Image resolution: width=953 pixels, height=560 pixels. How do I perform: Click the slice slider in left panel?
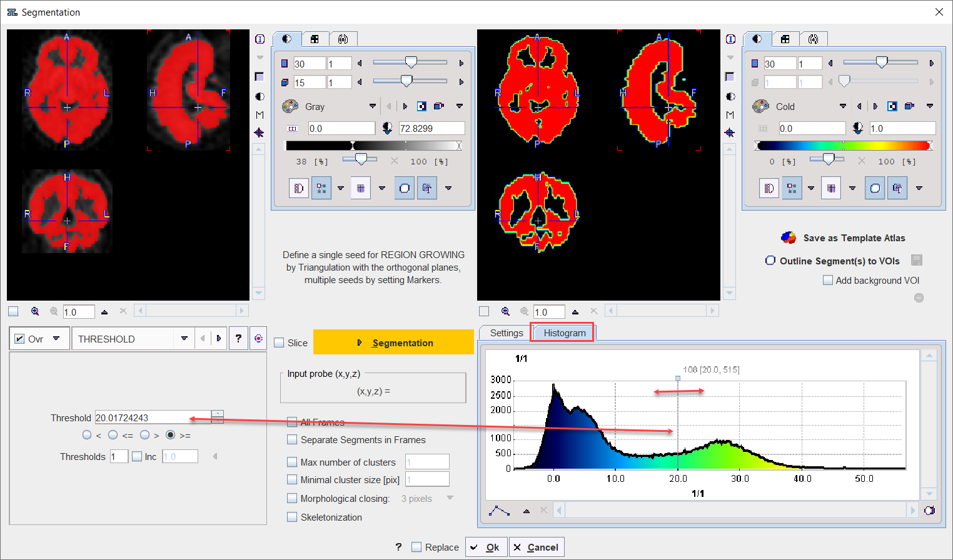pos(410,62)
